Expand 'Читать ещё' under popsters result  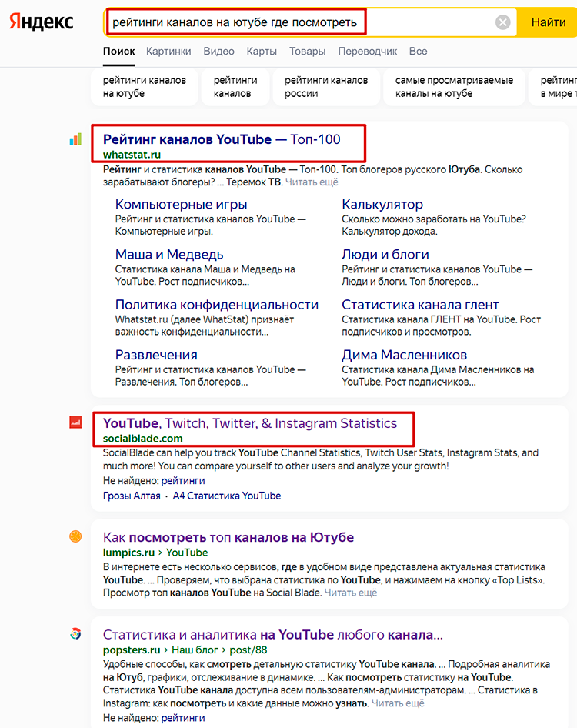[x=398, y=703]
